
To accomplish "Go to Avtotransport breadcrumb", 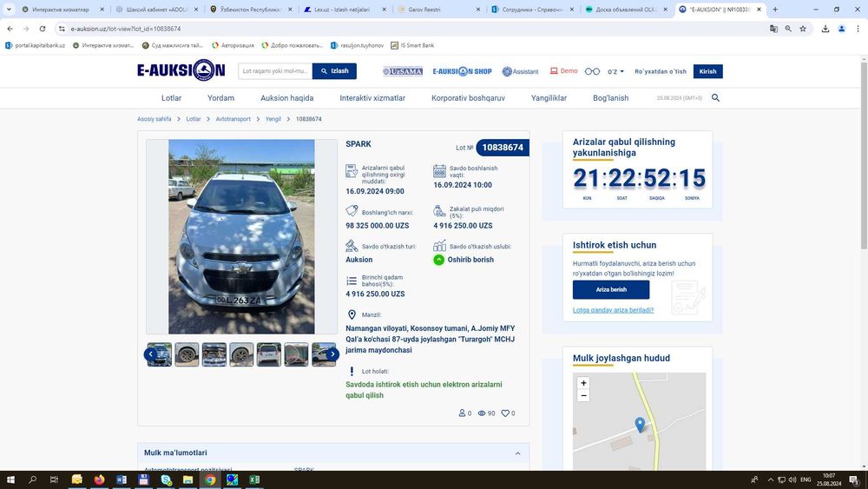I will tap(233, 119).
